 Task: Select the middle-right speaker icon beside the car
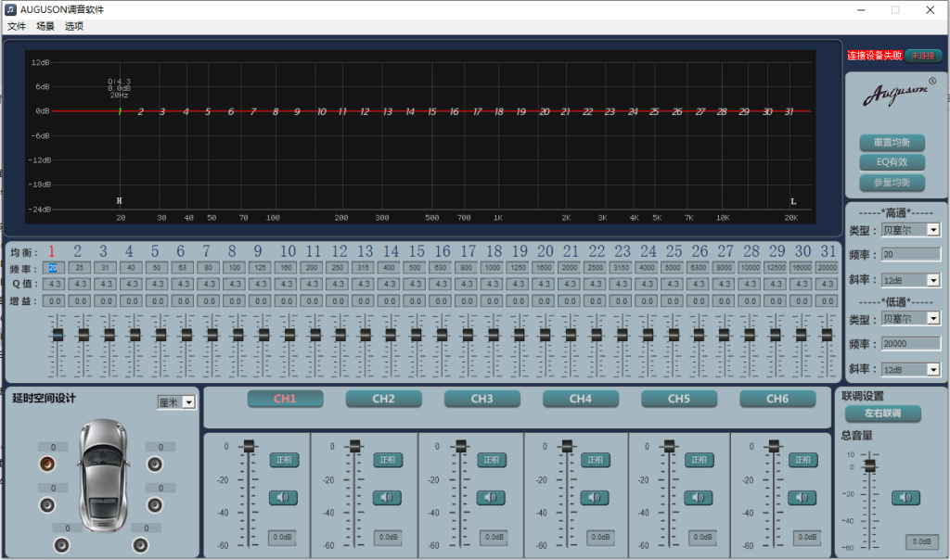(x=155, y=505)
